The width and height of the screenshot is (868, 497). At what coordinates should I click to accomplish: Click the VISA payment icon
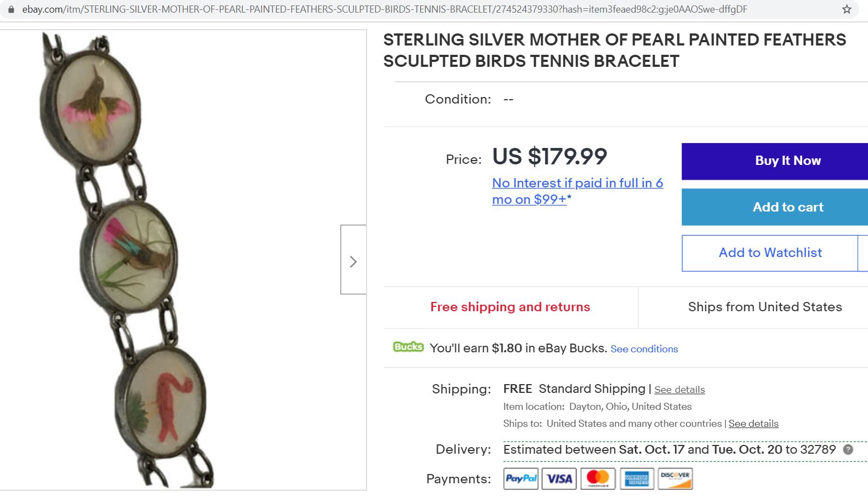point(559,478)
